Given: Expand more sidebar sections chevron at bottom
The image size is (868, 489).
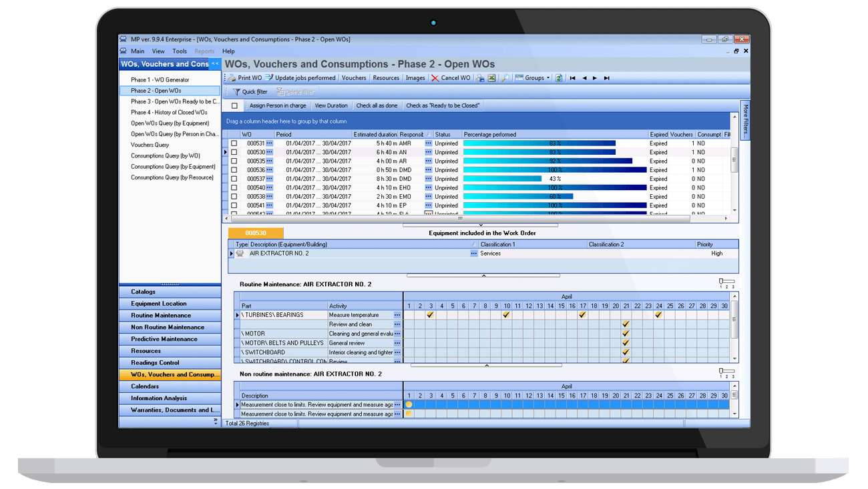Looking at the screenshot, I should [215, 422].
